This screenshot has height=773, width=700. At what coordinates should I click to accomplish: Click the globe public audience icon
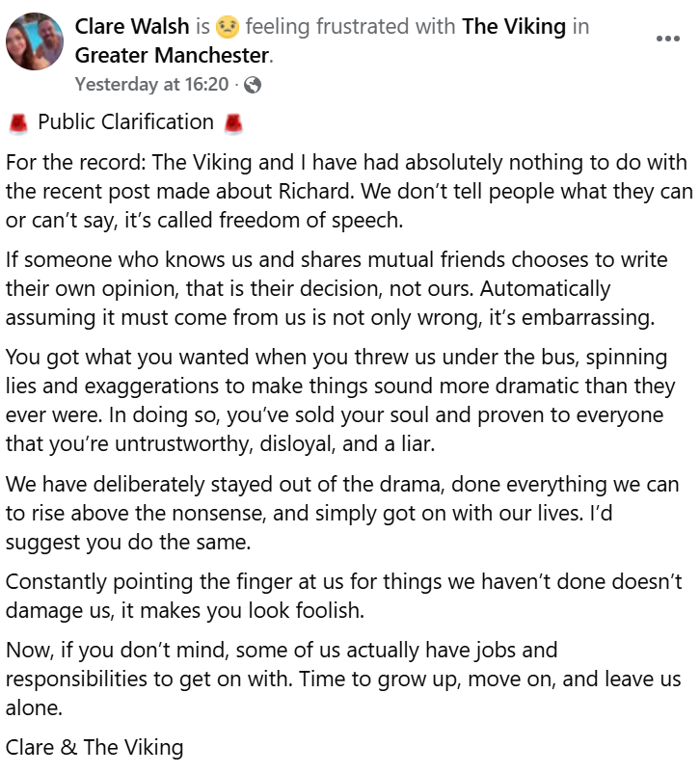(x=253, y=85)
